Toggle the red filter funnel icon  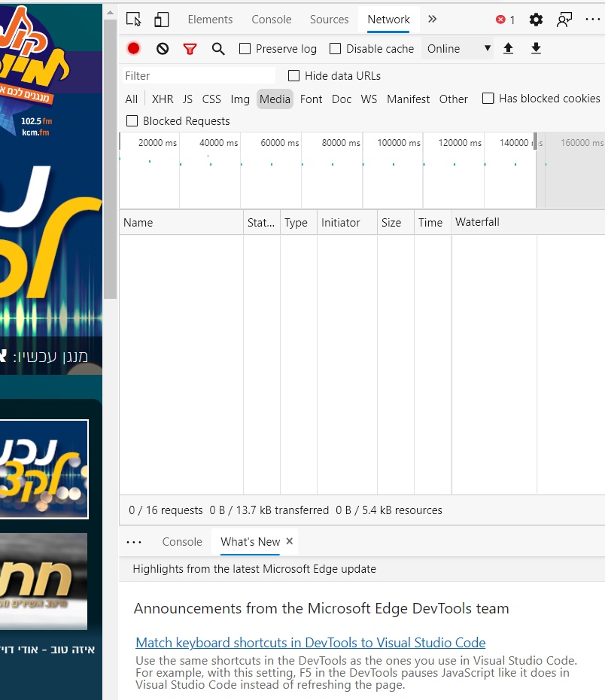[190, 49]
